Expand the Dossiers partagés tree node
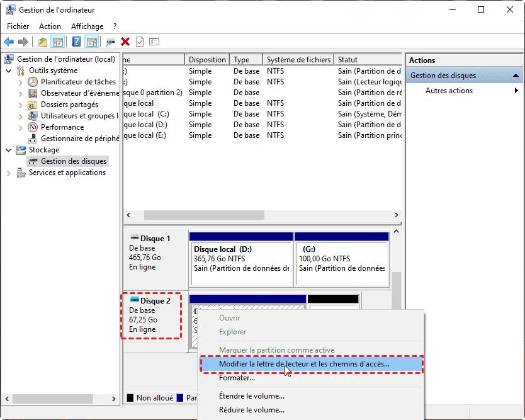The image size is (525, 420). click(21, 105)
